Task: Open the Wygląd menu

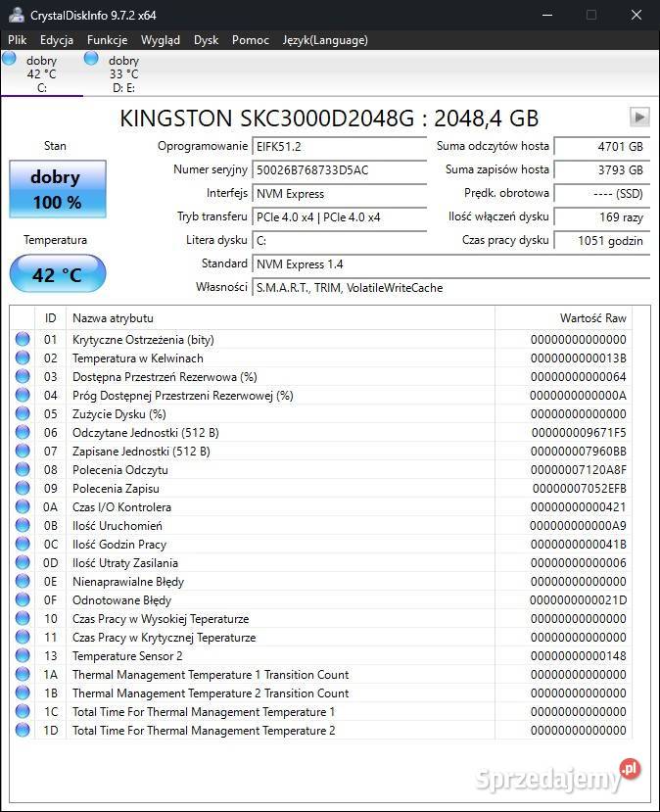Action: [x=161, y=40]
